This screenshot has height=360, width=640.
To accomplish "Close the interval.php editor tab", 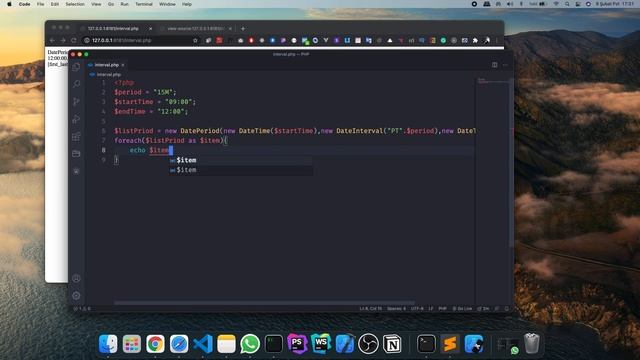I will [x=123, y=65].
